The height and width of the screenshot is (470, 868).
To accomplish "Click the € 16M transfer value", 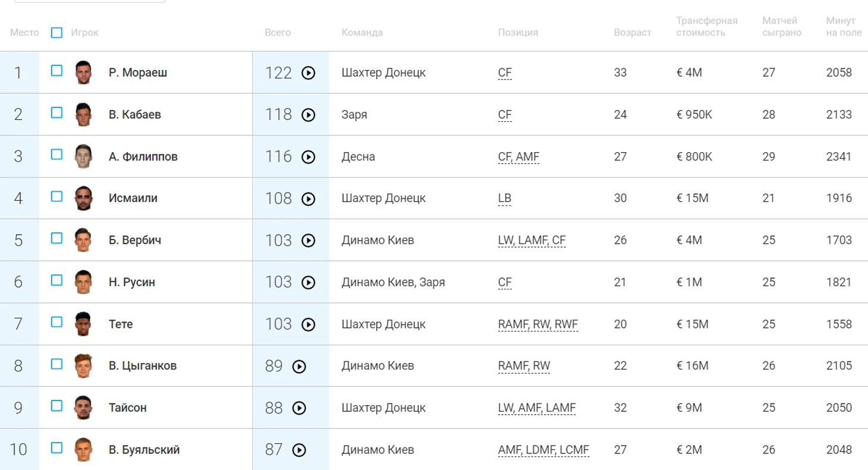I will click(693, 367).
